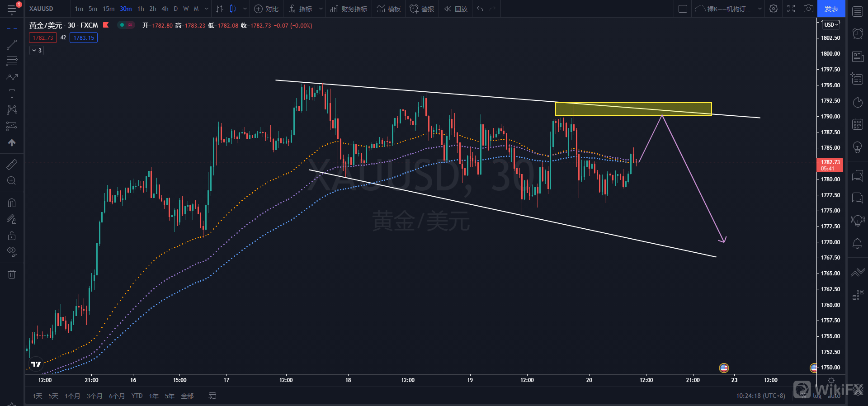The width and height of the screenshot is (868, 406).
Task: Open the alarm clock alerts panel
Action: click(857, 33)
